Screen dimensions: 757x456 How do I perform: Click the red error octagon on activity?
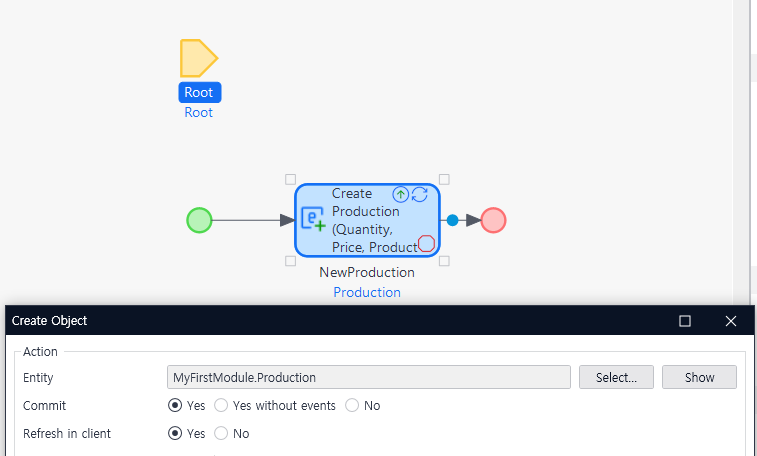[x=426, y=244]
